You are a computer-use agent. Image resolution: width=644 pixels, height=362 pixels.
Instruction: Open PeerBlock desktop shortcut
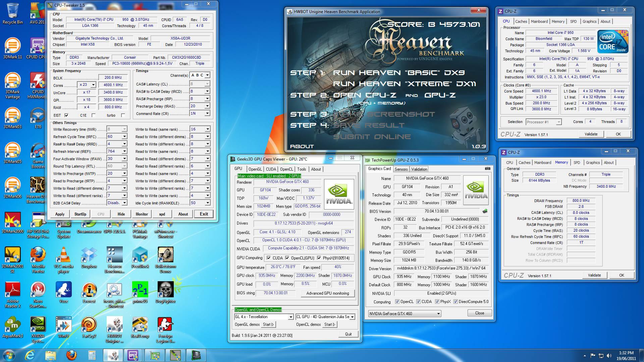click(x=140, y=257)
